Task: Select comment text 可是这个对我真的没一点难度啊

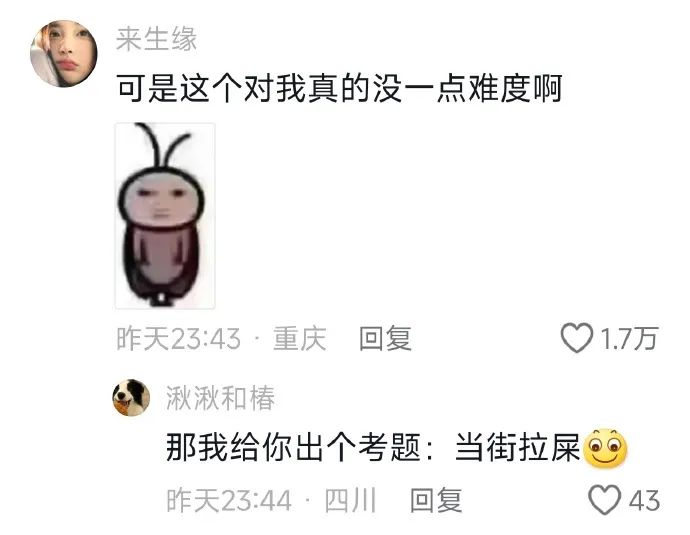Action: [x=339, y=88]
